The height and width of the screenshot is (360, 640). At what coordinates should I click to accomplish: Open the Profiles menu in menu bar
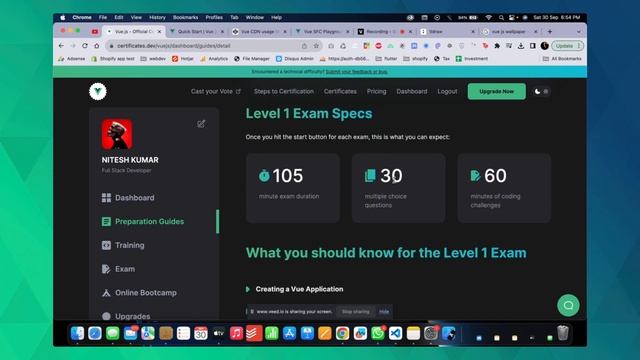pos(214,18)
